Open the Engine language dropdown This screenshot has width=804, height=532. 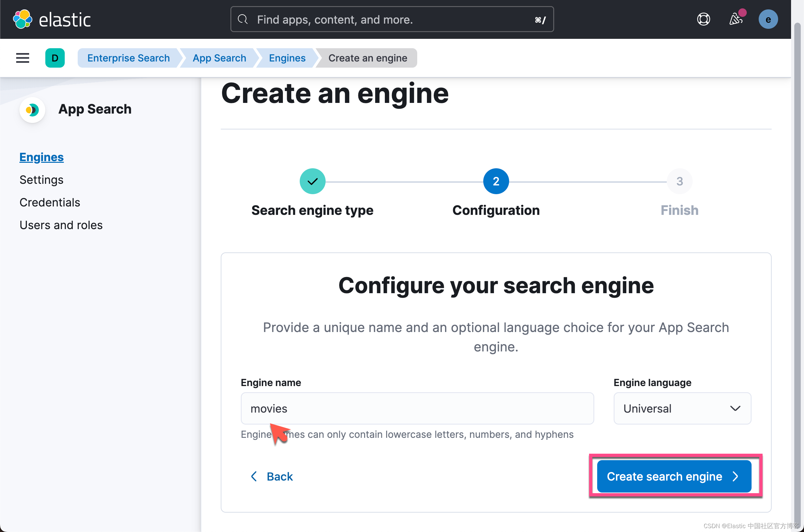(682, 408)
